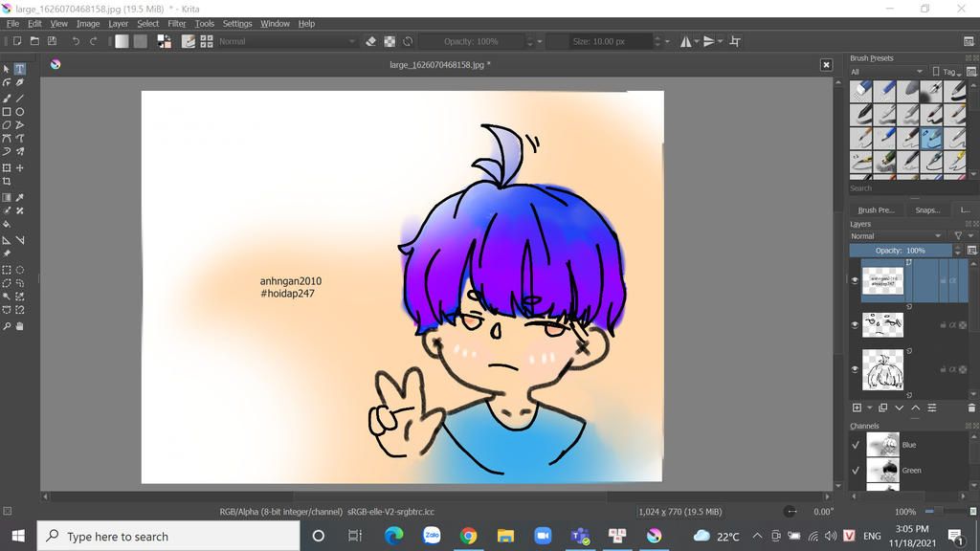980x551 pixels.
Task: Open brush presets All tag dropdown
Action: coord(886,72)
